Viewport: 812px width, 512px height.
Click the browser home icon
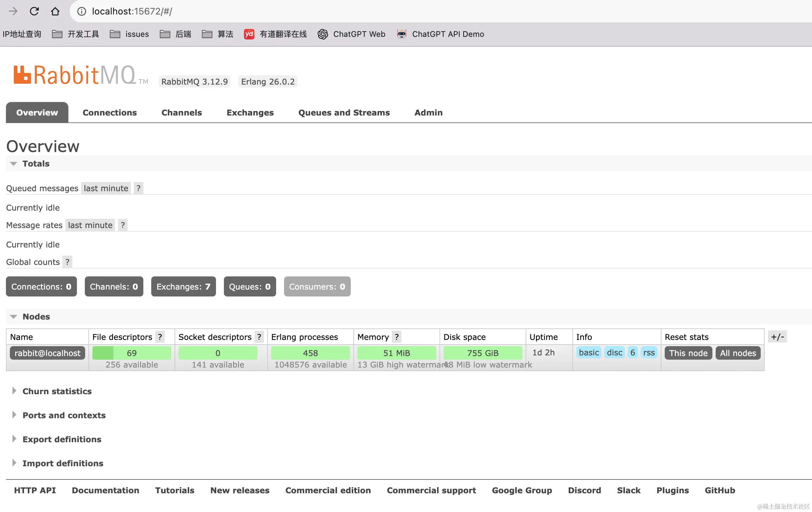click(55, 11)
